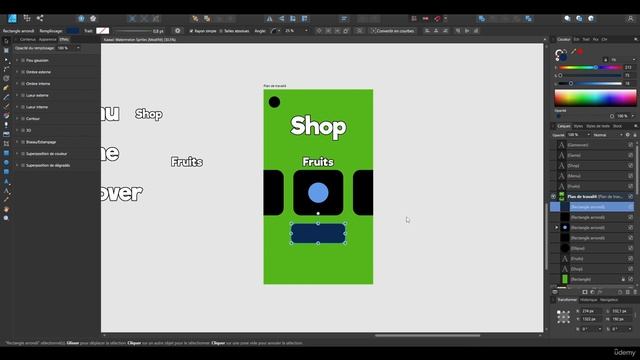640x360 pixels.
Task: Click the horizontal canvas scrollbar
Action: tap(427, 336)
